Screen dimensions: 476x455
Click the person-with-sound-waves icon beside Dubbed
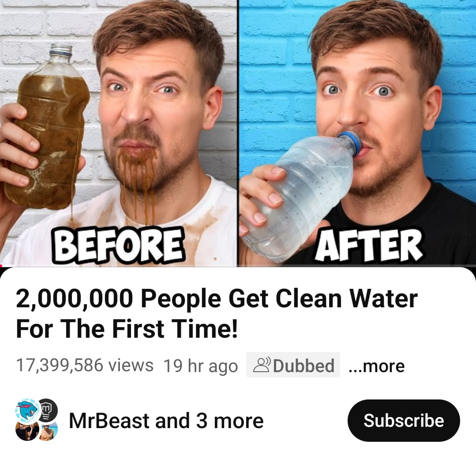[261, 365]
